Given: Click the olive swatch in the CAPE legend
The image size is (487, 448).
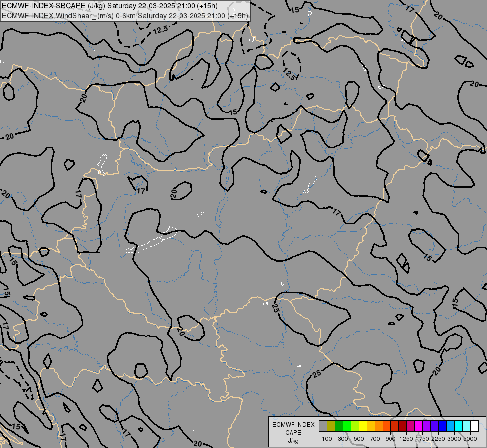Looking at the screenshot, I should click(x=331, y=426).
